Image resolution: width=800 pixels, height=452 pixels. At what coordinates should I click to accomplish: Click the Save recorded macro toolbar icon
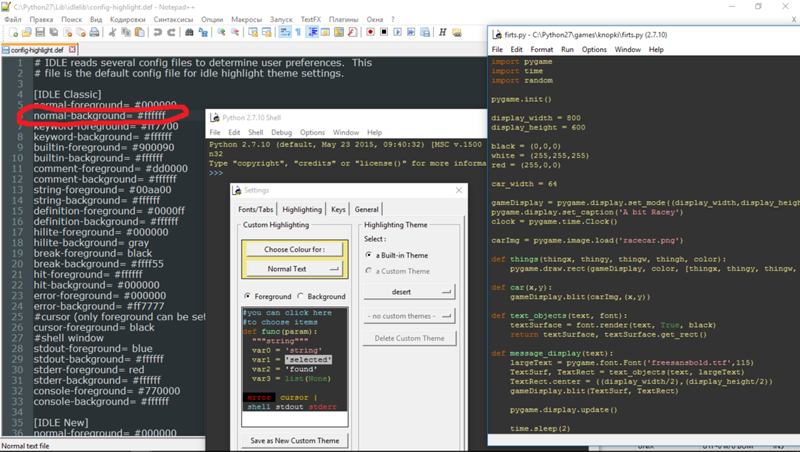[x=424, y=32]
